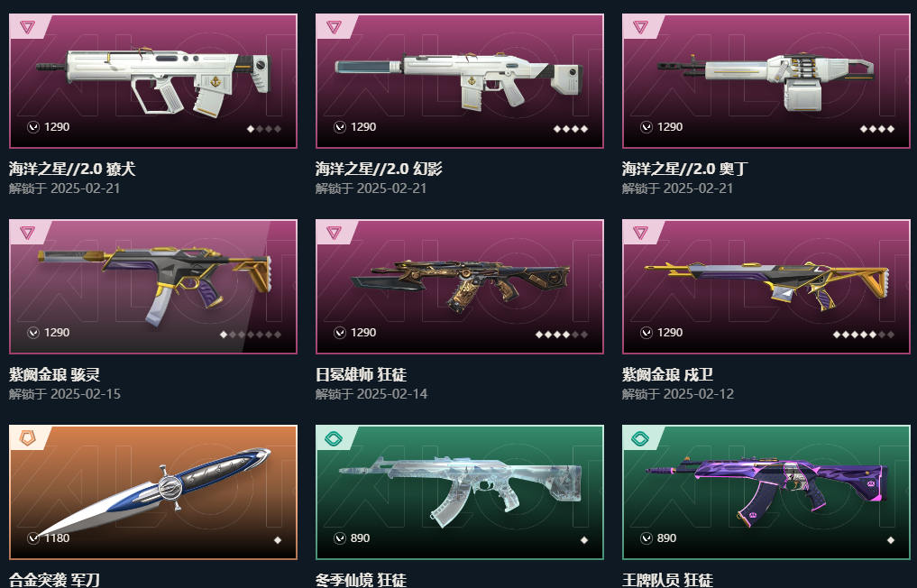Click upgrade level diamonds on 日冕雄师 狂徒 card

coord(562,335)
